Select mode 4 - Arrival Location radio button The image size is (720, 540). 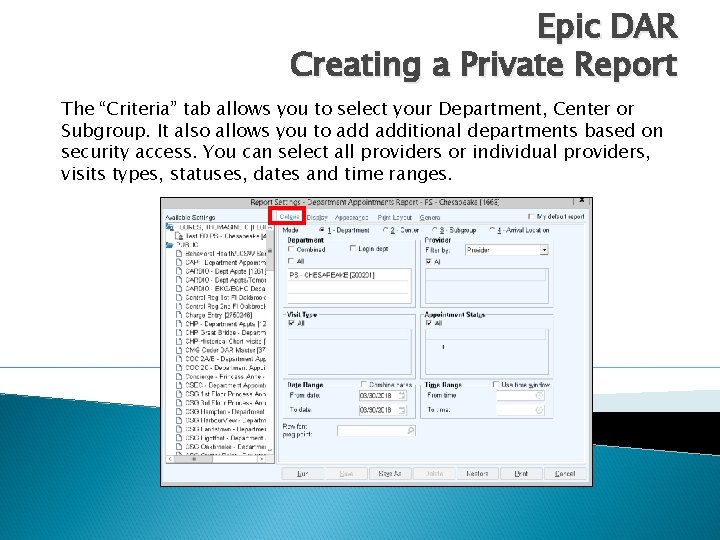pos(493,230)
